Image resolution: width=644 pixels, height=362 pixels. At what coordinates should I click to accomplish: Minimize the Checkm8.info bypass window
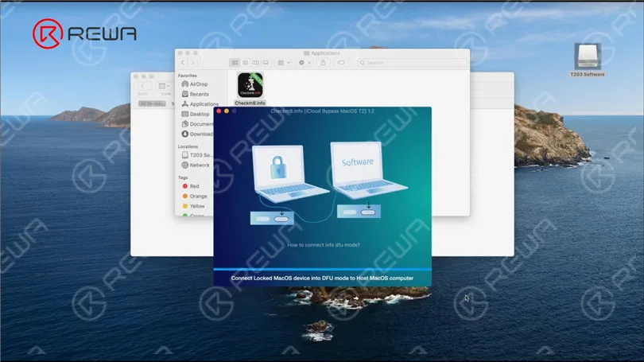coord(227,111)
